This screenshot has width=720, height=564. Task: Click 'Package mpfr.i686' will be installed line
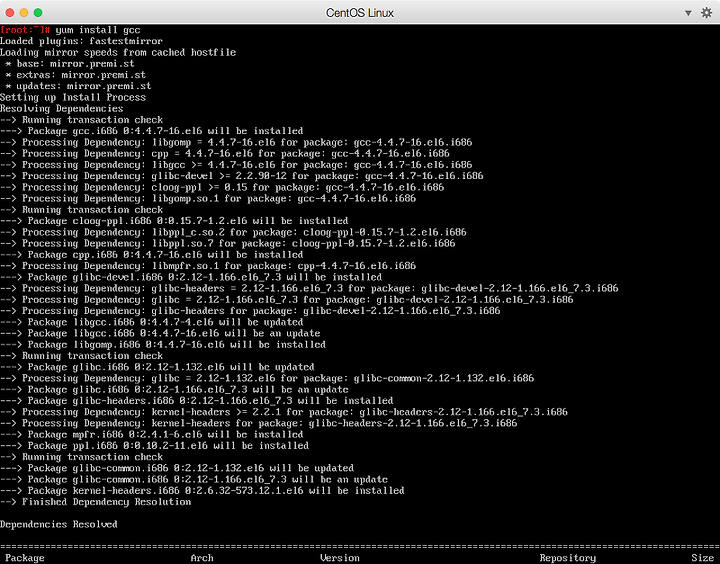pos(152,435)
